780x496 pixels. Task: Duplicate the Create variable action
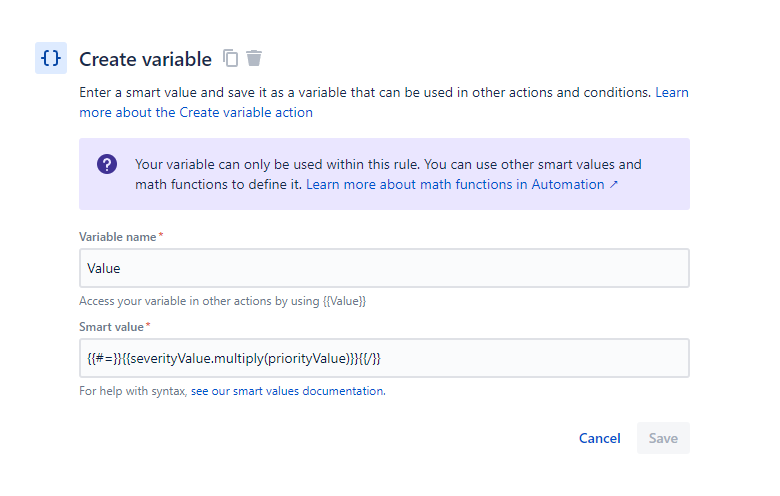click(x=230, y=58)
